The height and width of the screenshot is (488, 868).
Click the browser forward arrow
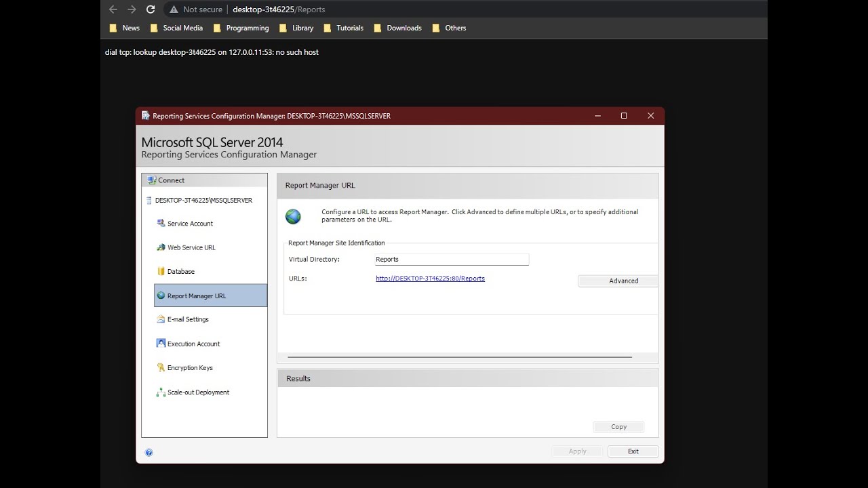pos(132,9)
